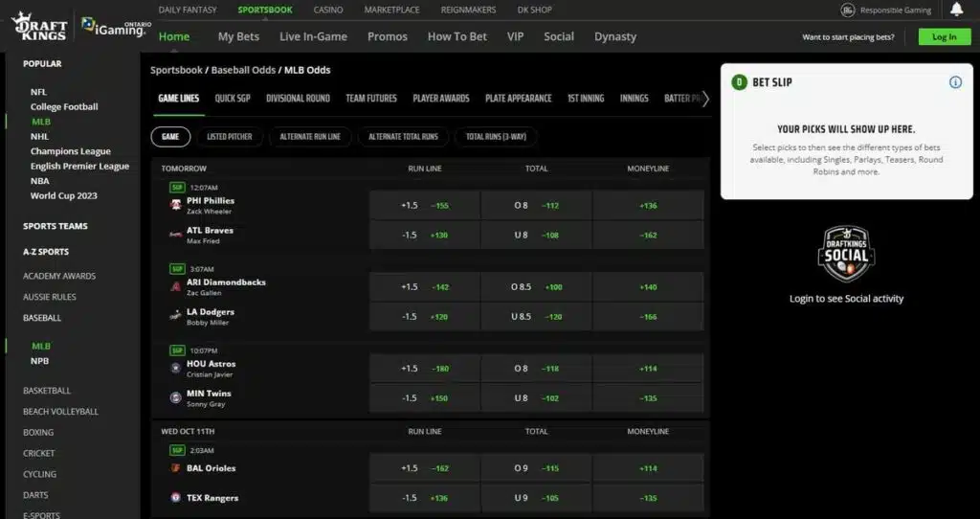The height and width of the screenshot is (519, 980).
Task: Click the iGaming Ontario logo
Action: [117, 27]
